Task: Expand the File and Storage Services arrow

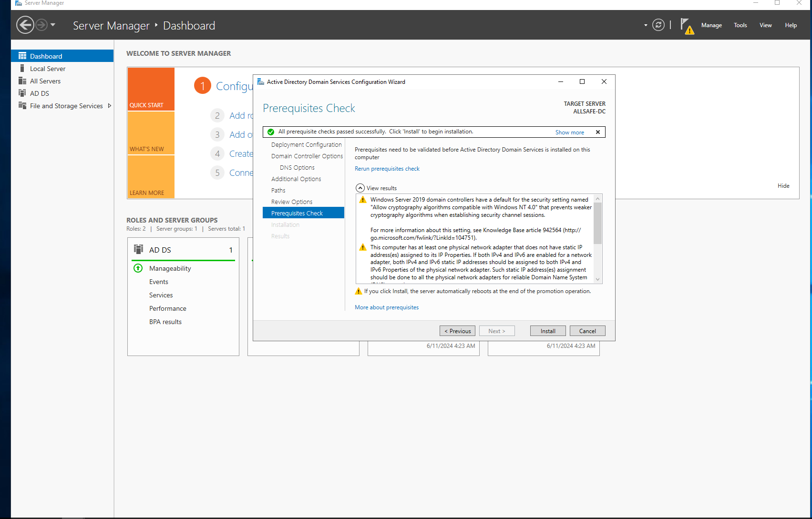Action: click(x=110, y=106)
